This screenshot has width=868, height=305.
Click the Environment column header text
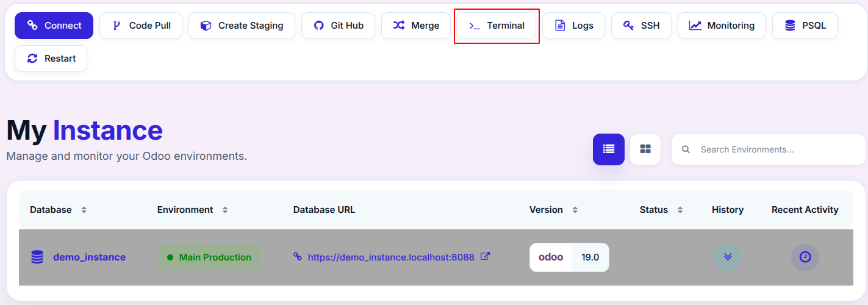pyautogui.click(x=185, y=210)
